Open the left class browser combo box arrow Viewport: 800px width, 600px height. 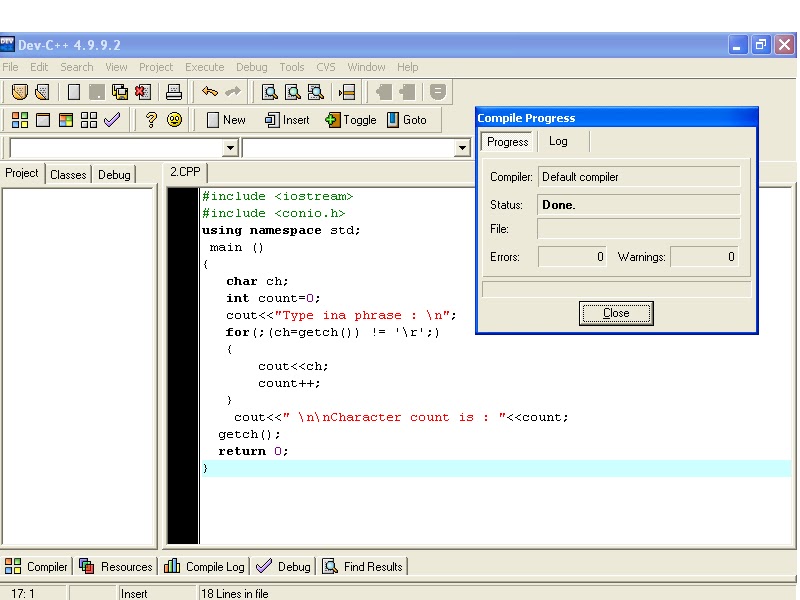click(x=231, y=148)
